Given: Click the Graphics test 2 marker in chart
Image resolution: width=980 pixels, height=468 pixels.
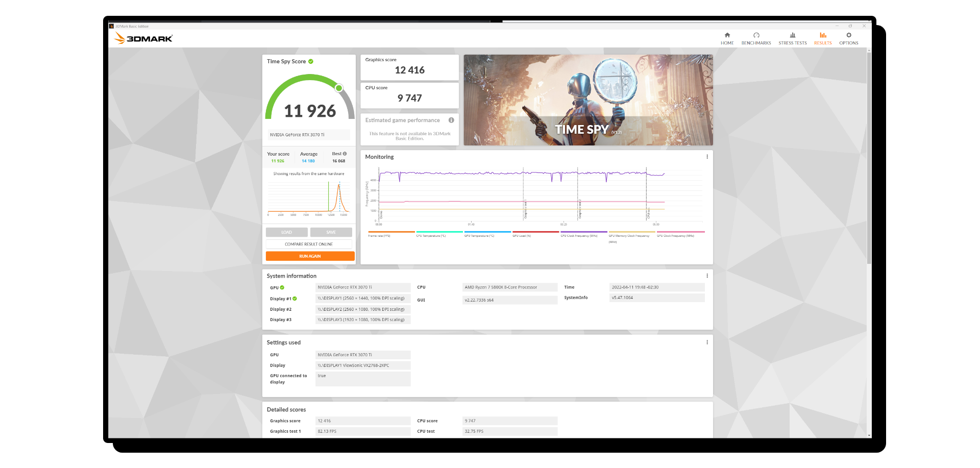Looking at the screenshot, I should 579,209.
